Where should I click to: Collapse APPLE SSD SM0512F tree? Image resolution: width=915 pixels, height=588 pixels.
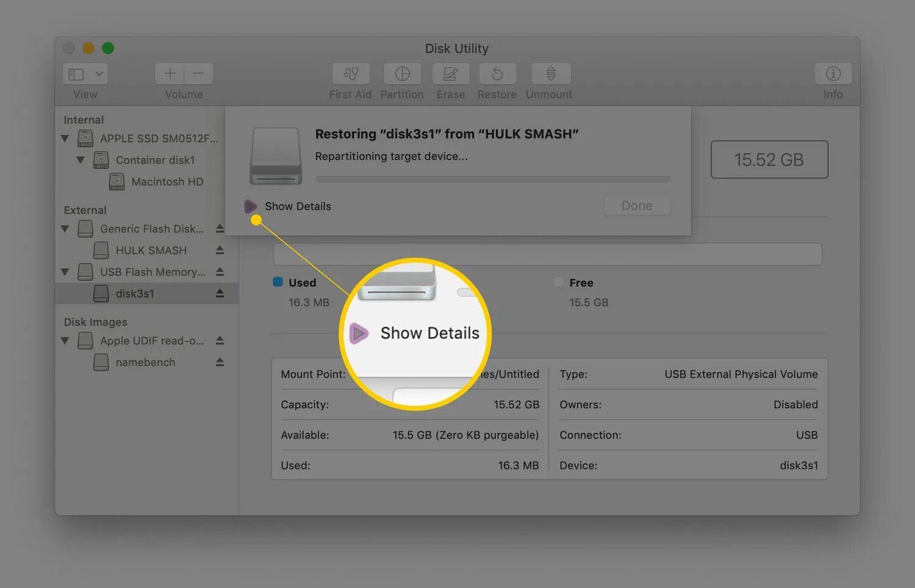point(65,138)
